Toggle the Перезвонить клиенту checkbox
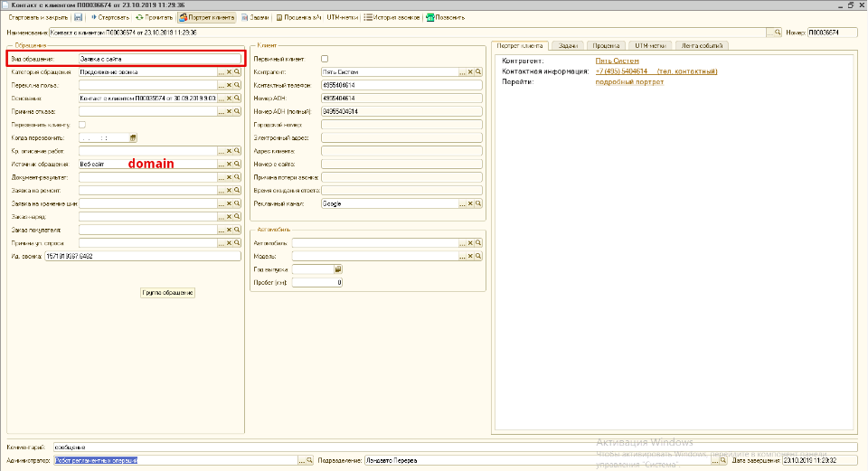Viewport: 868px width, 471px height. tap(82, 124)
